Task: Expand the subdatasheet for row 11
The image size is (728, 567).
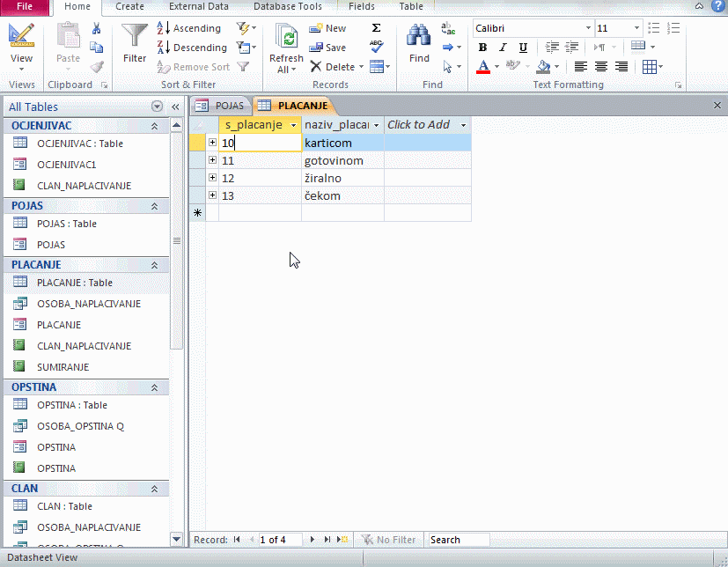Action: pyautogui.click(x=213, y=160)
